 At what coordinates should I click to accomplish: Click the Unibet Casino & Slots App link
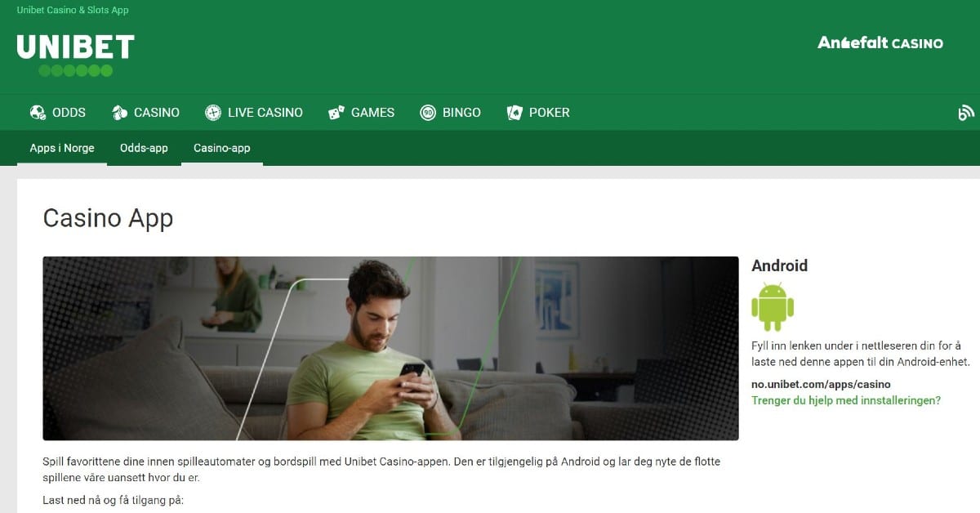point(73,11)
